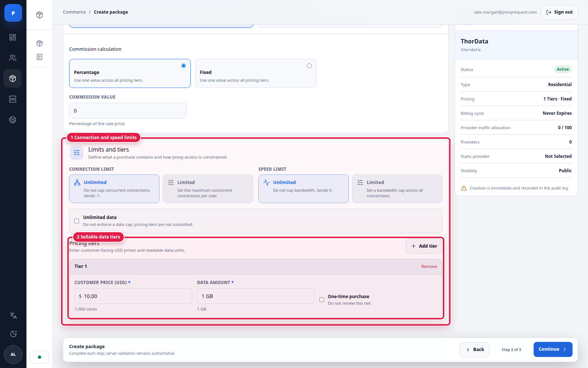Open the AL user avatar
This screenshot has width=588, height=368.
point(13,354)
